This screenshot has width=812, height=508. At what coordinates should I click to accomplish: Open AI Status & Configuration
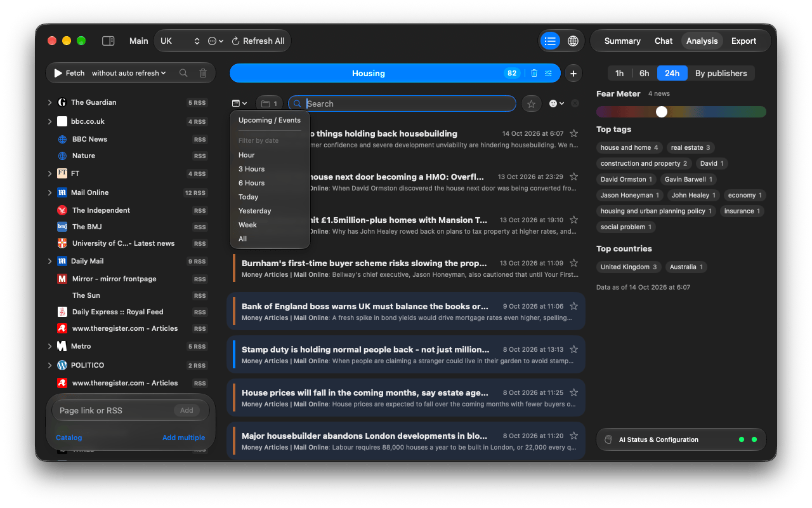(x=681, y=439)
